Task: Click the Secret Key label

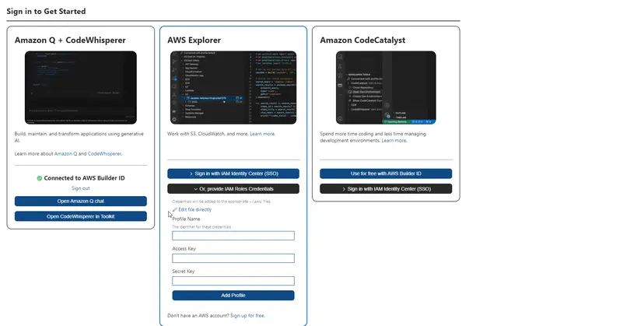Action: 184,272
